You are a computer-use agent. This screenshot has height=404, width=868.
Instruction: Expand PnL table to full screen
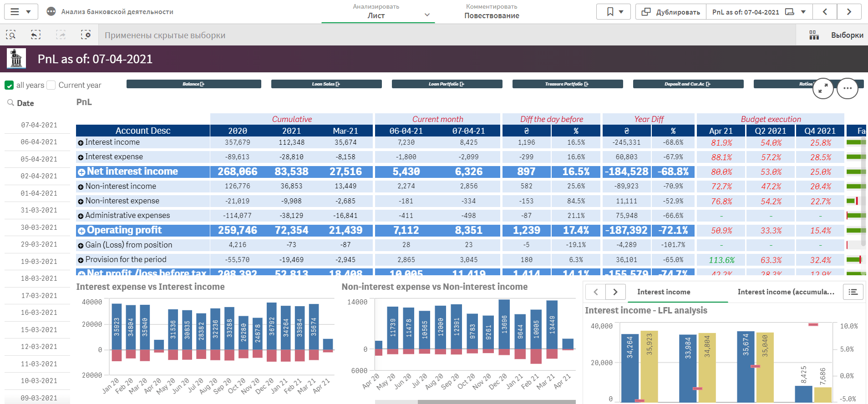pos(823,88)
